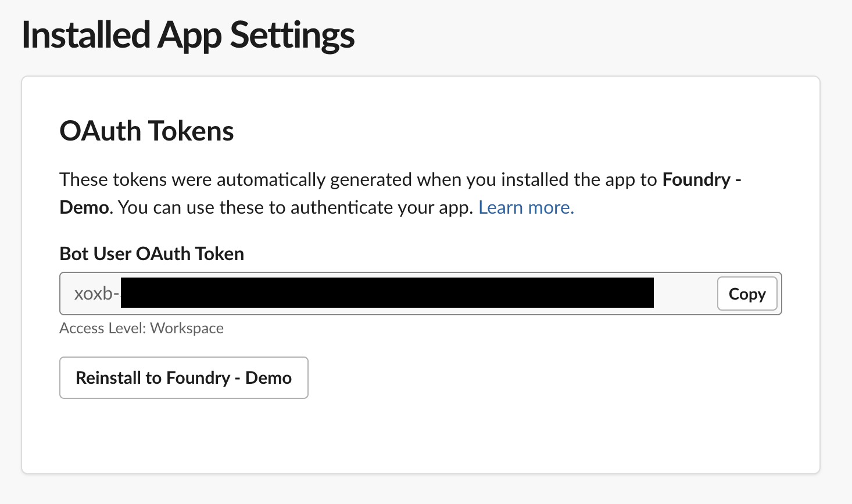Click the Bot User OAuth Token label
The width and height of the screenshot is (852, 504).
point(151,254)
